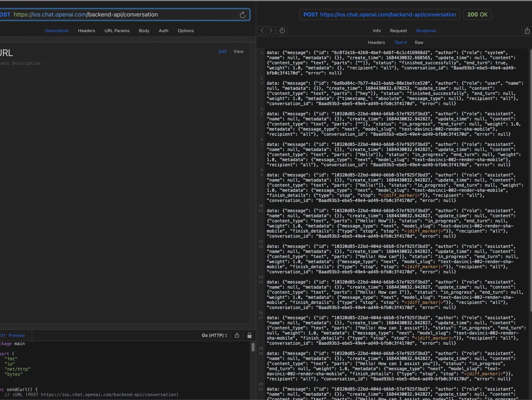532x400 pixels.
Task: Click the code preview scrollbar thumb
Action: click(x=253, y=346)
